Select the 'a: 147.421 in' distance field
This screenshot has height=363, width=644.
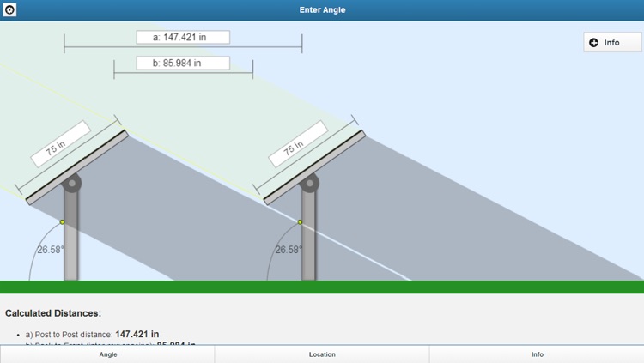pos(183,38)
